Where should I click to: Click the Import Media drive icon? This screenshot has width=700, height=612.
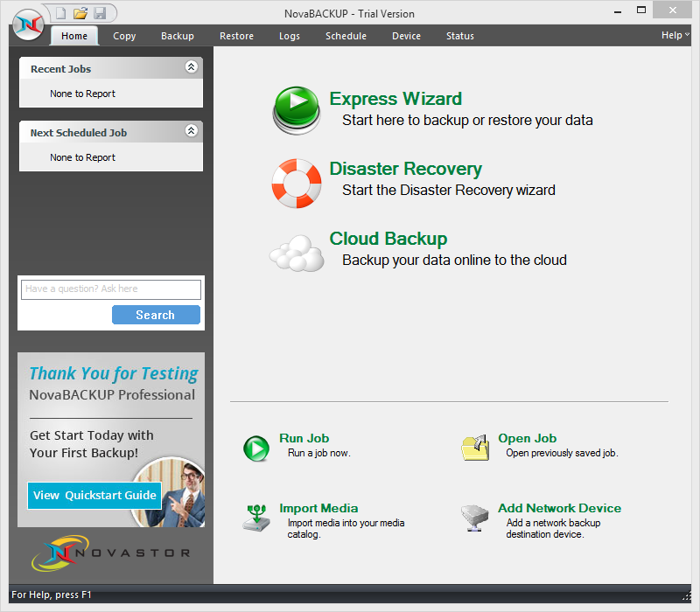257,518
